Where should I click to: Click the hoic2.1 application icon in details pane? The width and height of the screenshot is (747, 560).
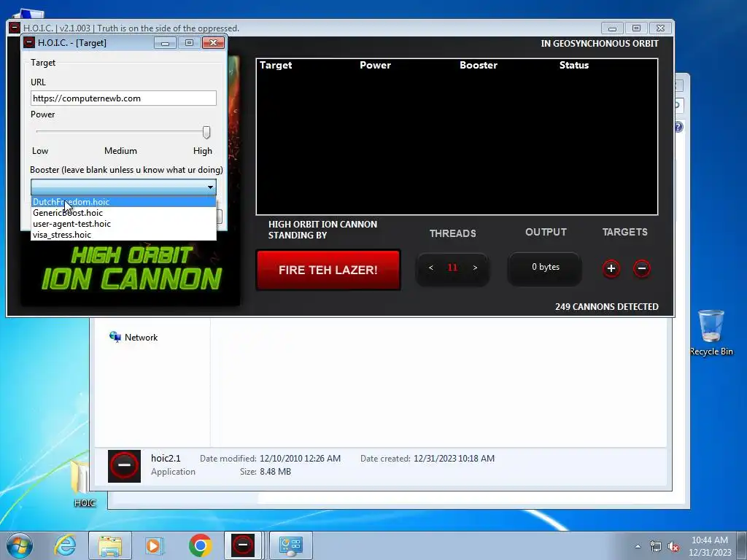pyautogui.click(x=124, y=466)
